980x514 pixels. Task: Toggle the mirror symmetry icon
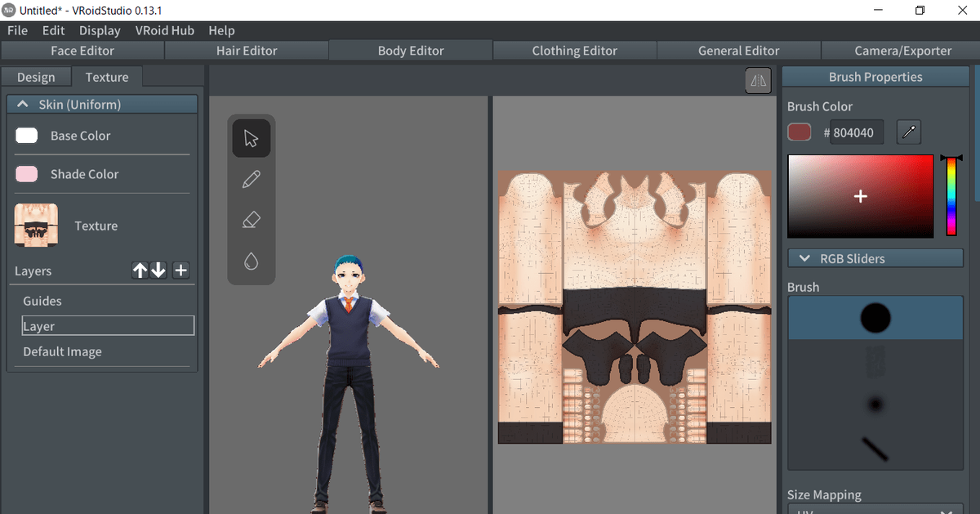759,80
